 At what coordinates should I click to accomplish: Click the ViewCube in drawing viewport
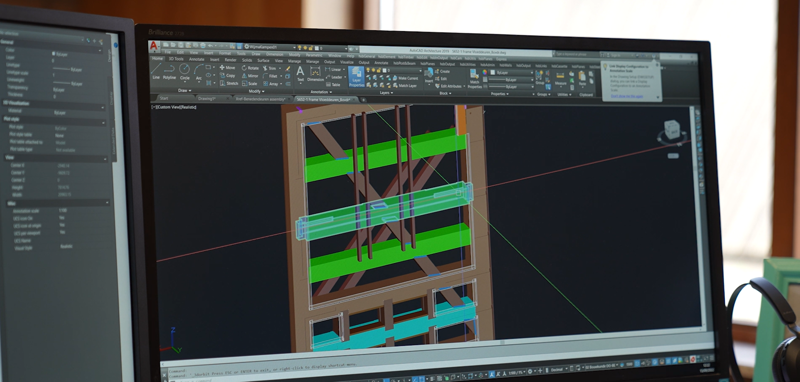672,131
